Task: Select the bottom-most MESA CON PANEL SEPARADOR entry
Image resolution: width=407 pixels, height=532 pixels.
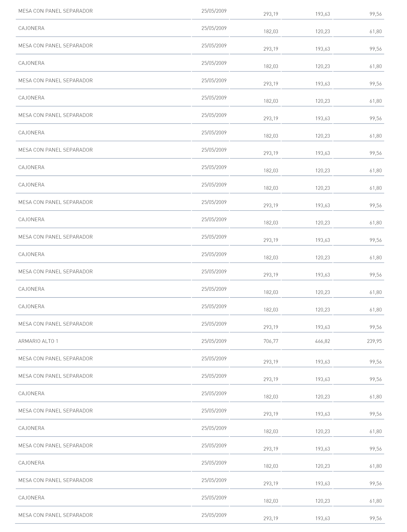Action: click(56, 515)
